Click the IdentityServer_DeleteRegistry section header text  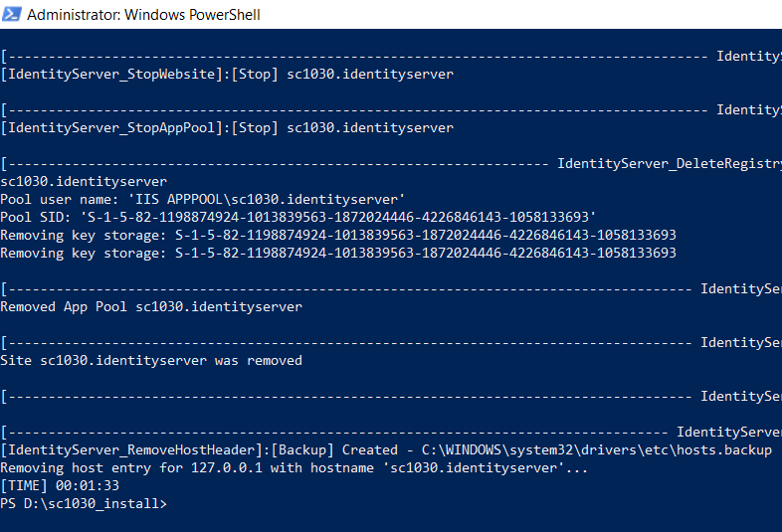coord(669,164)
